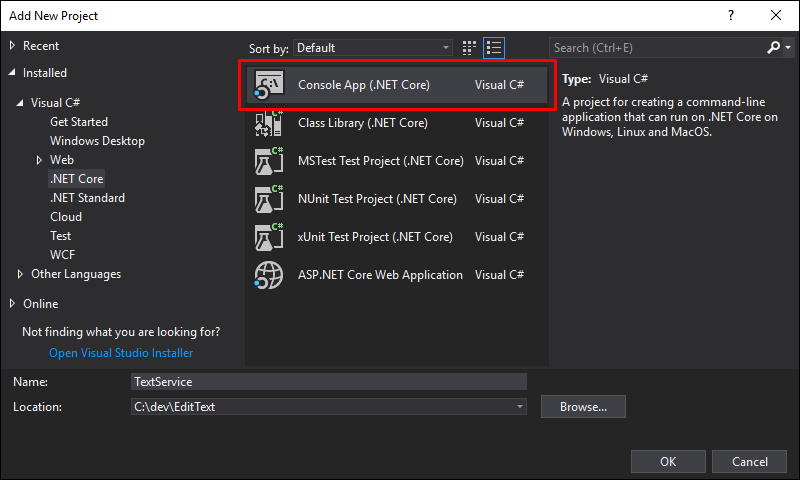Select "Class Library (.NET Core)" text

363,123
